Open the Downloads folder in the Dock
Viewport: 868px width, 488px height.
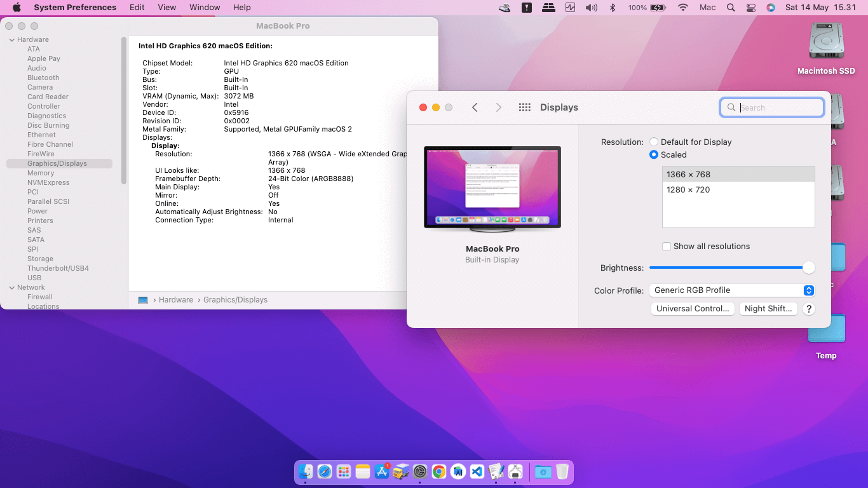(543, 471)
